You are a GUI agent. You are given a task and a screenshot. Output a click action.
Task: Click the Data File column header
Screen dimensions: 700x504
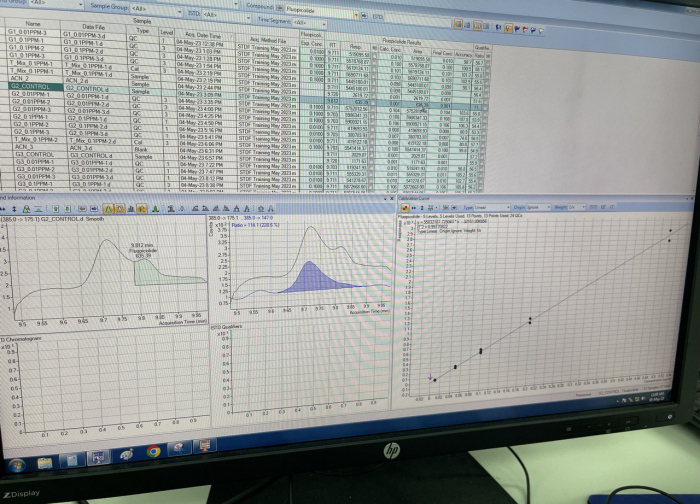click(x=93, y=27)
